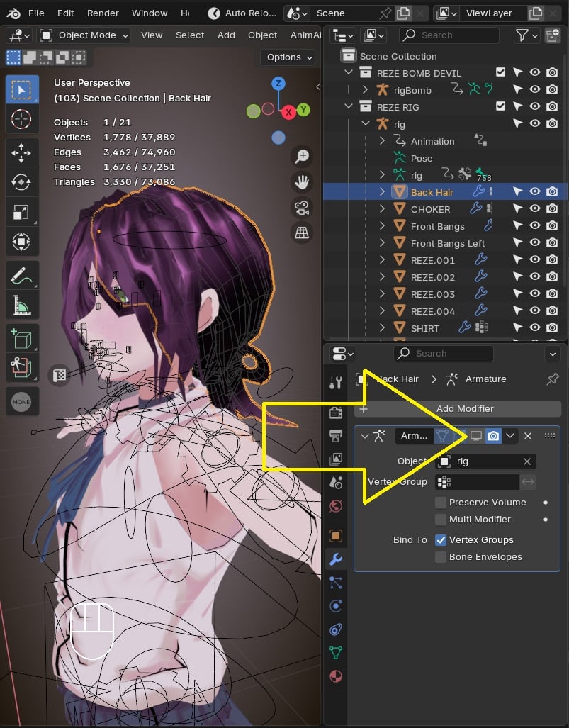Image resolution: width=569 pixels, height=728 pixels.
Task: Open the Output properties tab
Action: click(x=336, y=435)
